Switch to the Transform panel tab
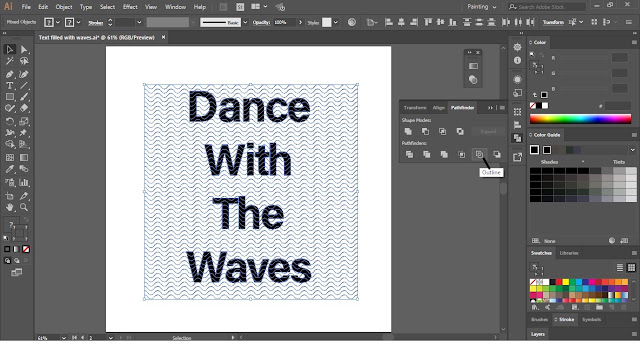The width and height of the screenshot is (640, 360). pyautogui.click(x=415, y=108)
